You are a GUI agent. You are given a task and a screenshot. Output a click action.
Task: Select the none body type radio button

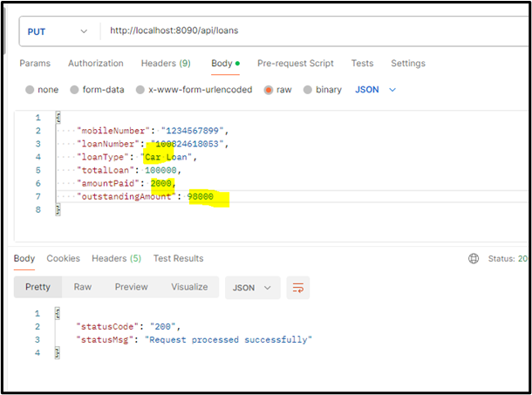click(31, 90)
